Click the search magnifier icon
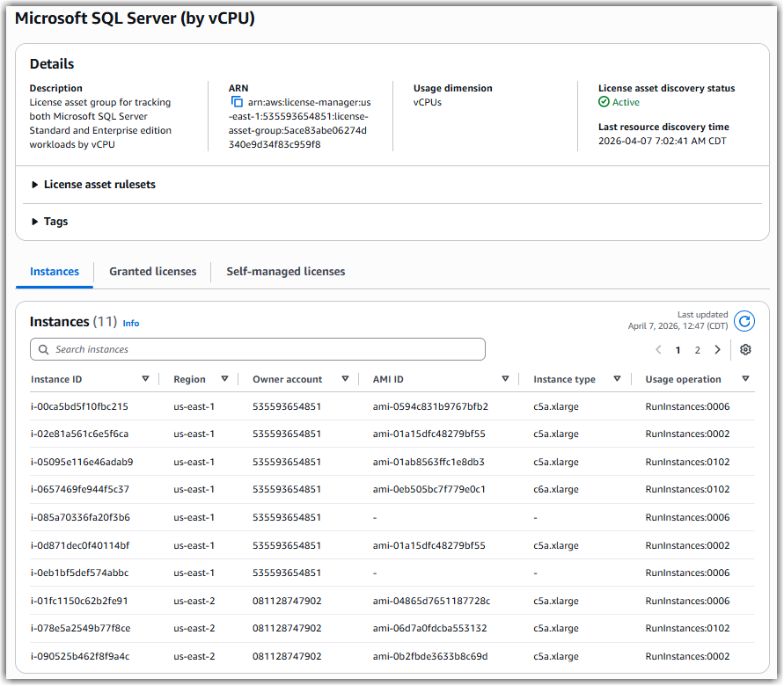The height and width of the screenshot is (686, 784). click(x=43, y=349)
